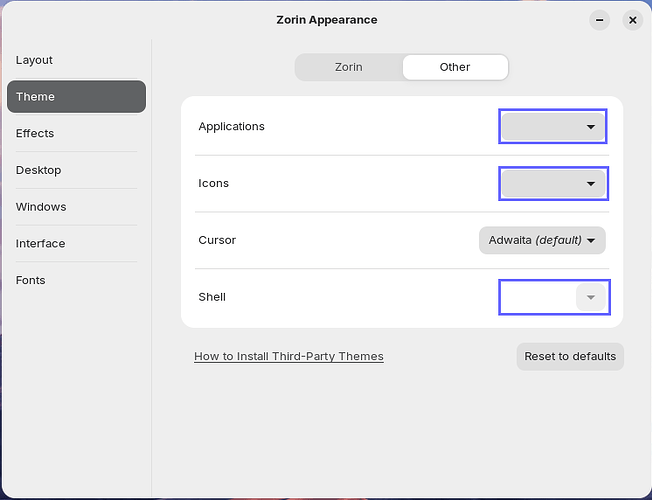The width and height of the screenshot is (652, 500).
Task: Select the Theme sidebar item
Action: (x=77, y=97)
